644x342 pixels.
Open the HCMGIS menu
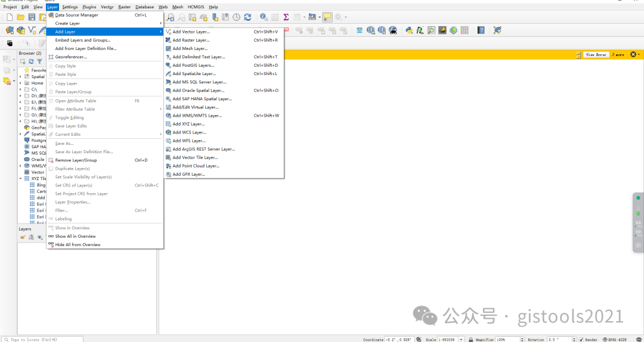(197, 7)
